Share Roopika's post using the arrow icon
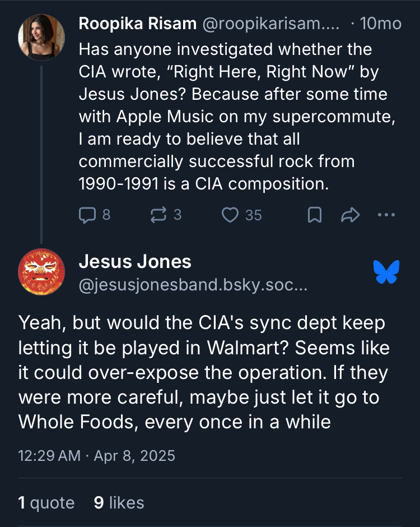This screenshot has height=527, width=420. coord(350,215)
